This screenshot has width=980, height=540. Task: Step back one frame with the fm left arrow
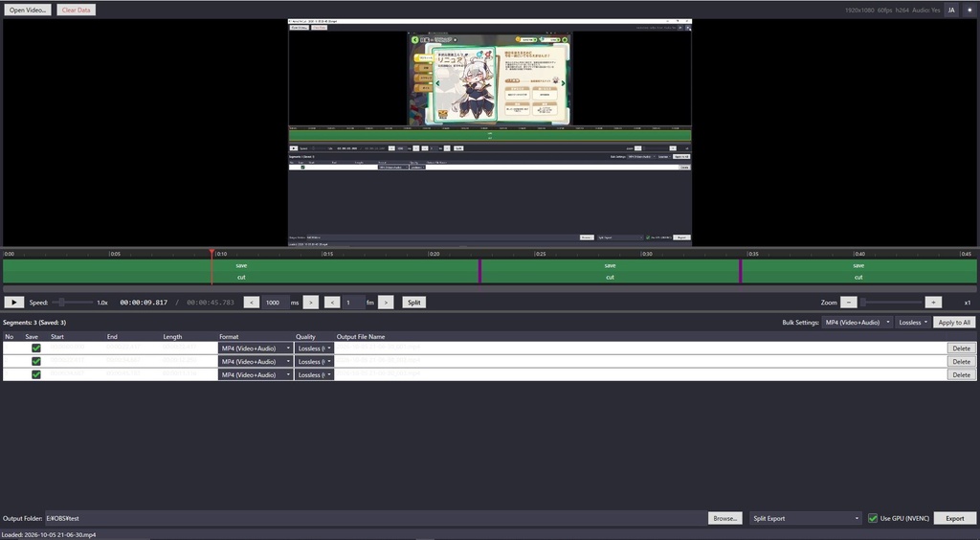coord(332,303)
